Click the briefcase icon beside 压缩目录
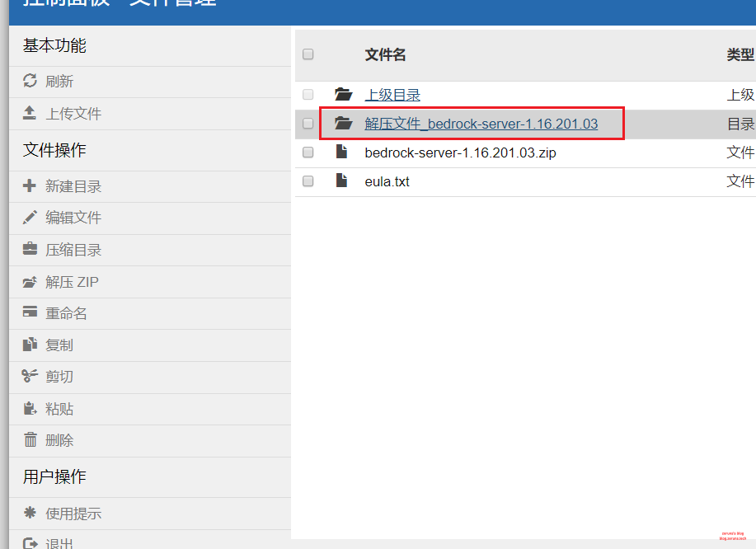 coord(30,249)
